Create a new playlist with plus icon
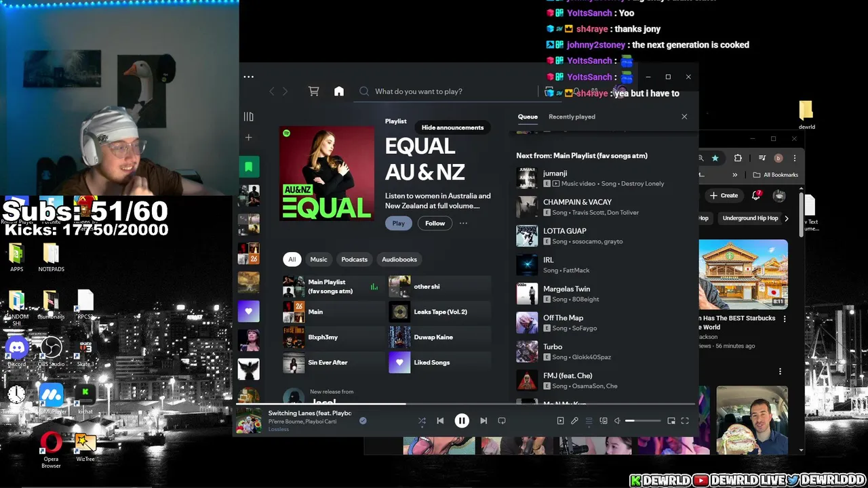The height and width of the screenshot is (488, 868). coord(248,138)
